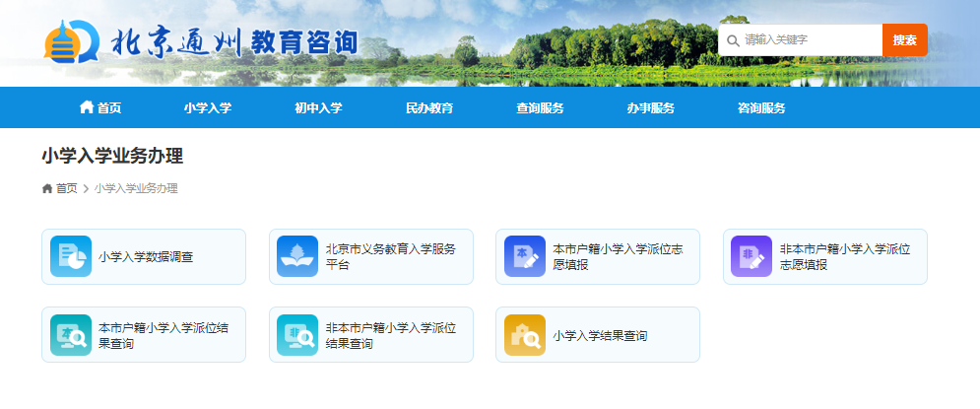This screenshot has width=980, height=409.
Task: Open 非本市户籍小学入学派位志愿填报 link
Action: [x=845, y=256]
